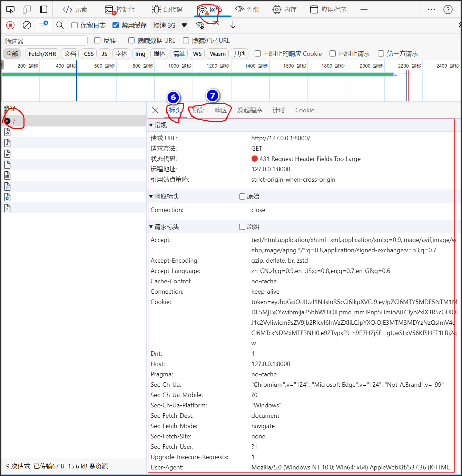This screenshot has height=476, width=462.
Task: Click the green bar in timeline overview
Action: tap(197, 74)
